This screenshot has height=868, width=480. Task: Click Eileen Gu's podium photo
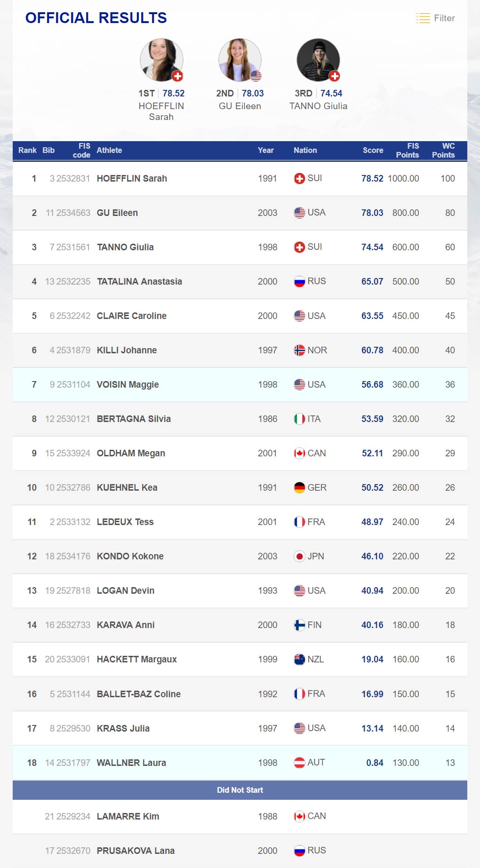[x=240, y=60]
